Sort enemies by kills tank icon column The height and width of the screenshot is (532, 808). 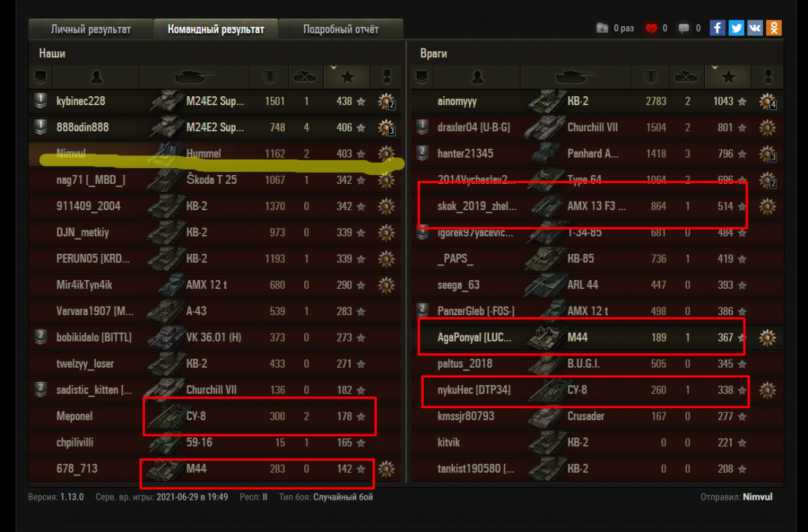[x=686, y=77]
